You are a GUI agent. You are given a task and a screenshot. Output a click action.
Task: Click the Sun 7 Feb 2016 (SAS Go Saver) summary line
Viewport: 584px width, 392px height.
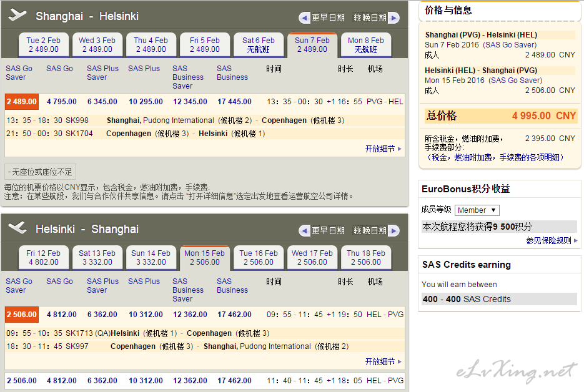click(480, 45)
